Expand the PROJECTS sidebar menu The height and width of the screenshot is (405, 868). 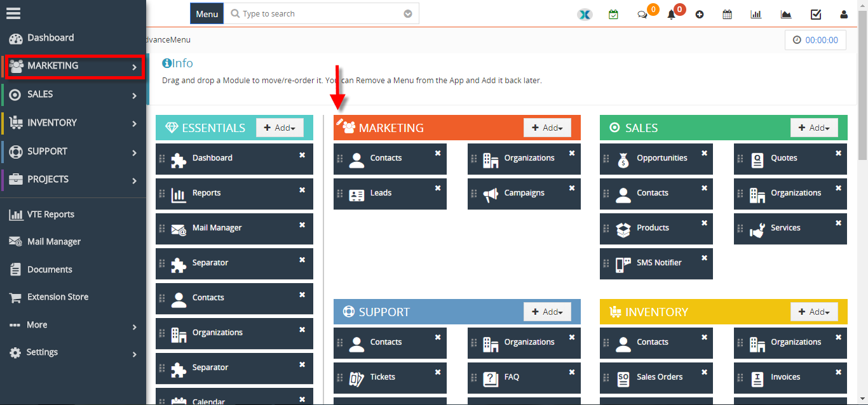[x=73, y=180]
